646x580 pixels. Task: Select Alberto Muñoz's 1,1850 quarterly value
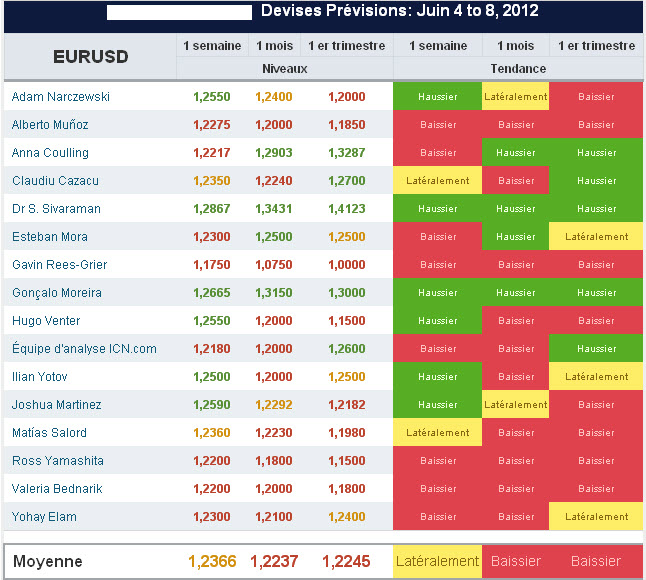pos(346,125)
